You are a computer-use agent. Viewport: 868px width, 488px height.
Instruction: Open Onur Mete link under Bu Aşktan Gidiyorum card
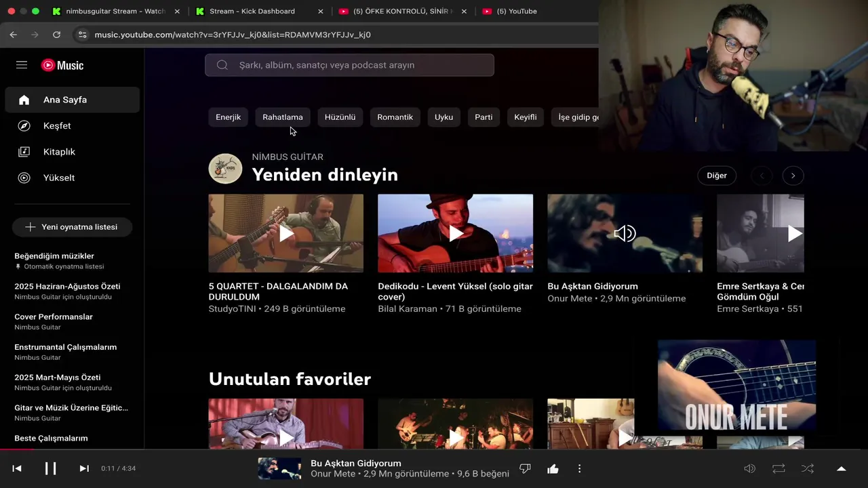click(570, 298)
